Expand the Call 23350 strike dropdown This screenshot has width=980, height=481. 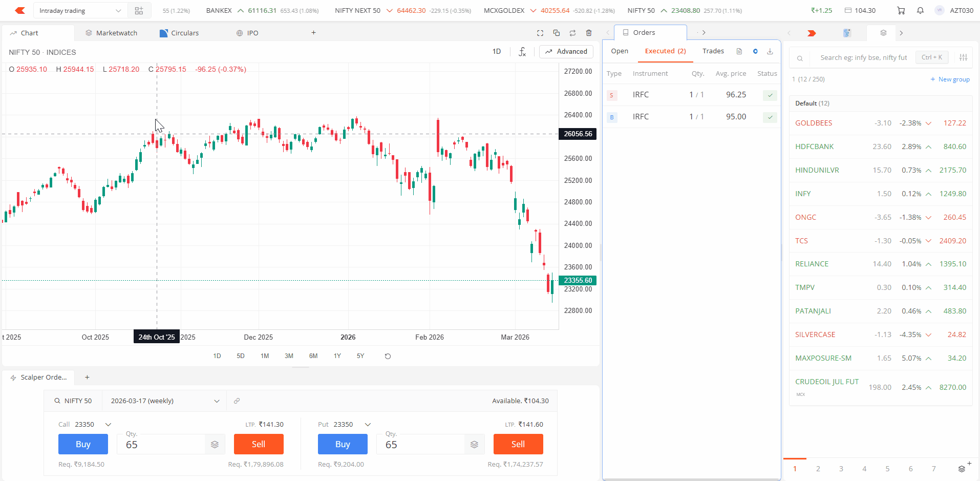108,425
